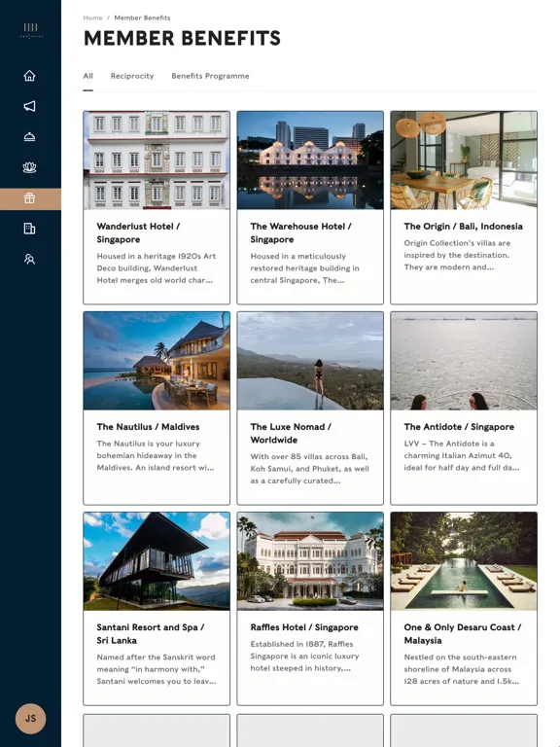Click 'LVV – The Antidote is a' description
The image size is (560, 747).
(462, 455)
